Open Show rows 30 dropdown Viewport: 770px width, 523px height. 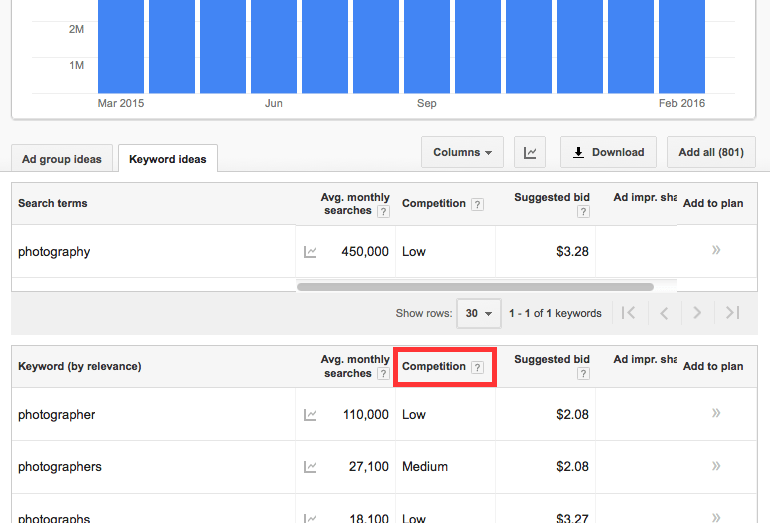pyautogui.click(x=478, y=313)
